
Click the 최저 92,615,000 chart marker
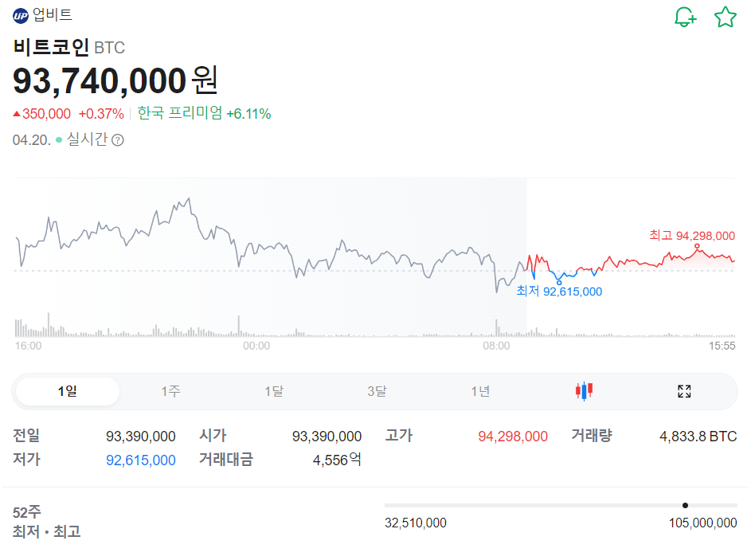tap(559, 292)
